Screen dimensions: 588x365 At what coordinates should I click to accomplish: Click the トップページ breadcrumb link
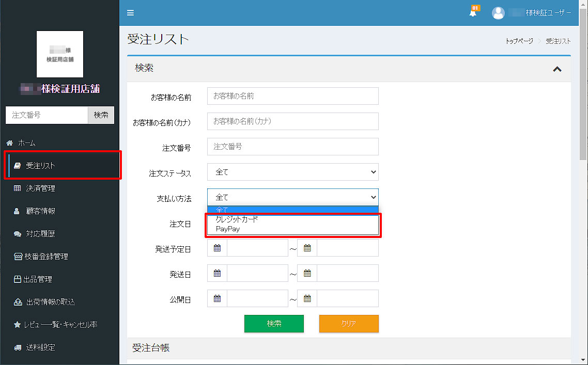(519, 41)
